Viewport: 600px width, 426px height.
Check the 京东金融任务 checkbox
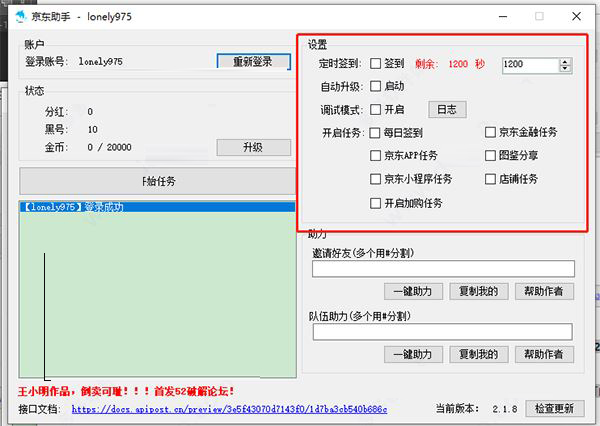[490, 132]
